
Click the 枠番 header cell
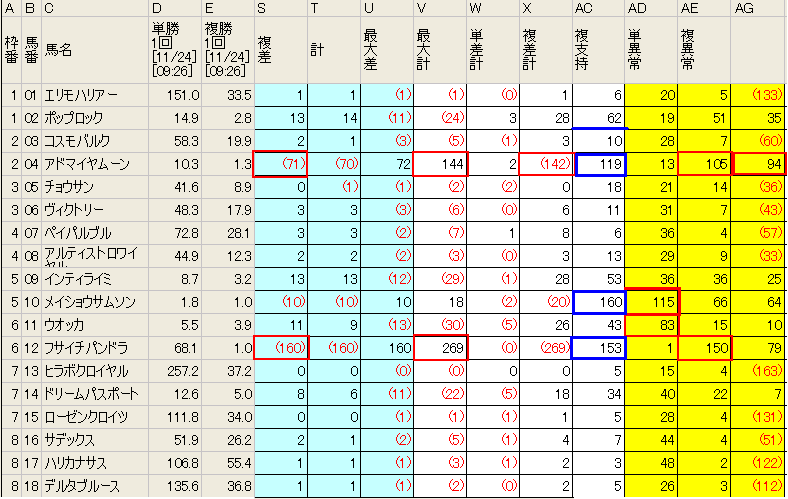pos(12,50)
